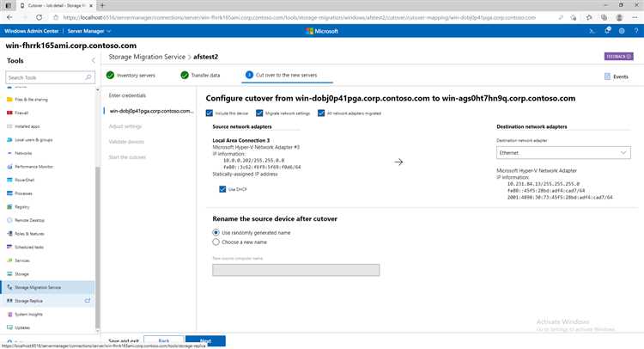The height and width of the screenshot is (349, 644).
Task: Toggle the Use DHCP checkbox
Action: [222, 189]
